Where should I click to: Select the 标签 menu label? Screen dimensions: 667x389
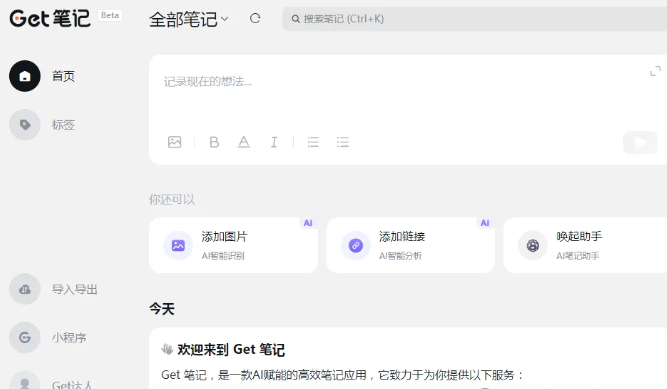pyautogui.click(x=63, y=125)
